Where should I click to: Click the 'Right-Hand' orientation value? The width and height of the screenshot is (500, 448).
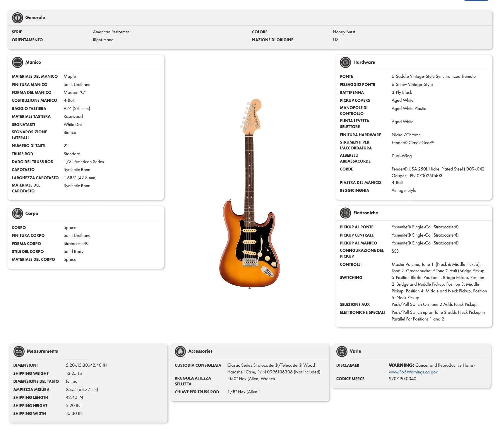(103, 40)
